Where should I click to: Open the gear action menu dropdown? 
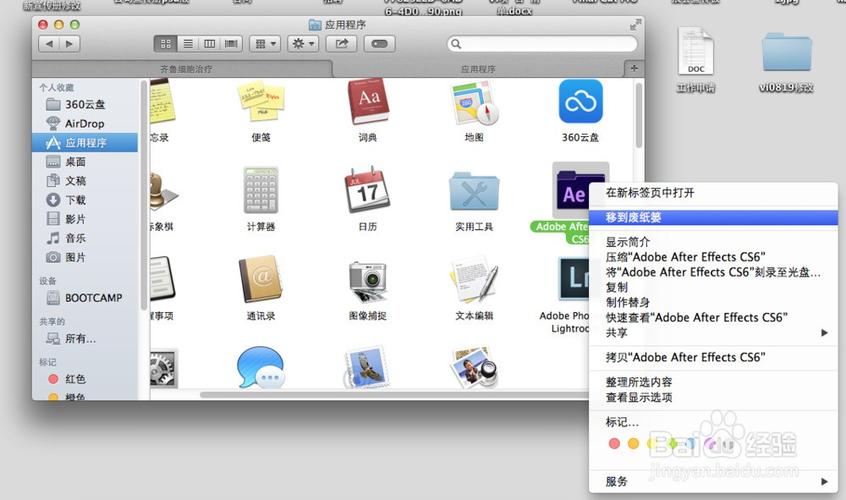click(303, 44)
